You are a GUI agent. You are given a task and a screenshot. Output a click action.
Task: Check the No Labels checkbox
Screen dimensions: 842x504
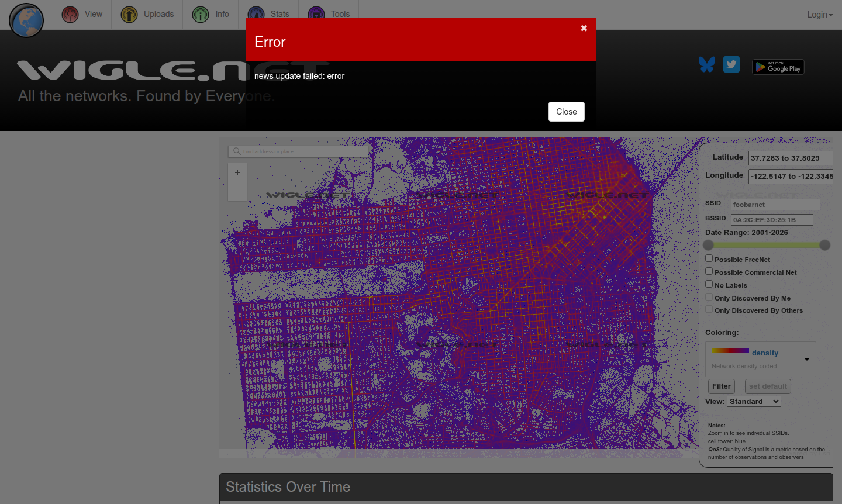tap(709, 284)
